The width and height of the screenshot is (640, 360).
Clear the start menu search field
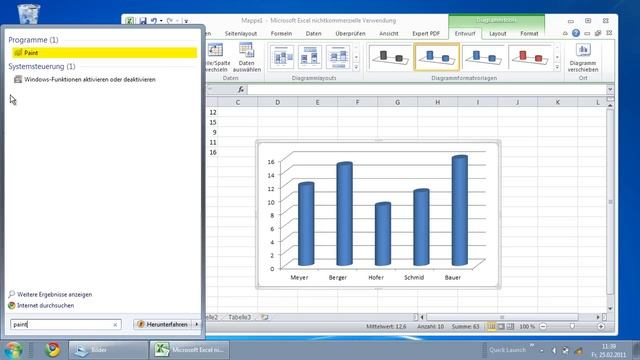point(115,324)
